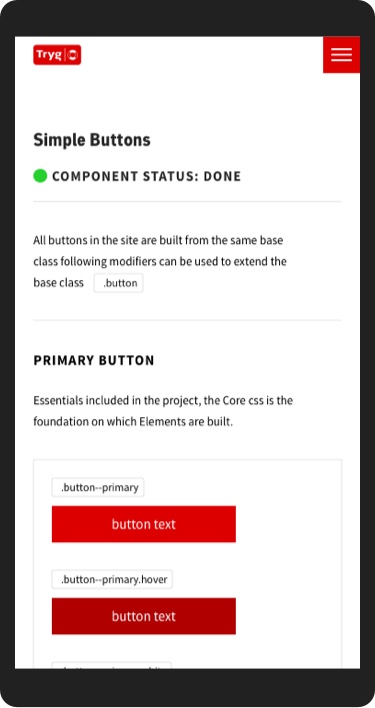Click the PRIMARY BUTTON section heading
The height and width of the screenshot is (708, 375).
[94, 360]
